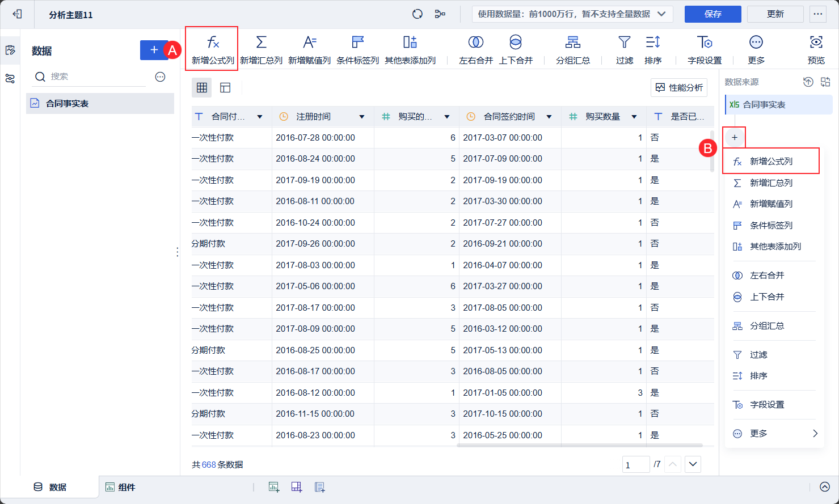Click the 更新 button
Viewport: 839px width, 504px height.
click(x=775, y=14)
